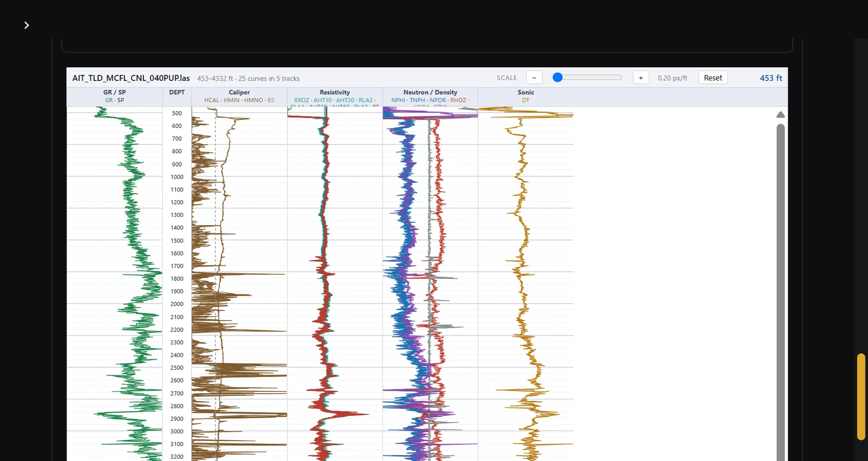Click the green GR curve label
868x461 pixels.
point(108,100)
